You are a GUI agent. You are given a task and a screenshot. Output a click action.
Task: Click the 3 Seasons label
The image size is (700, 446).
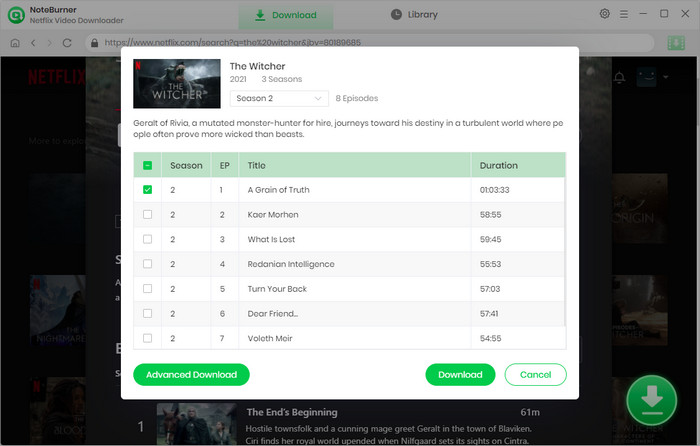pos(282,79)
